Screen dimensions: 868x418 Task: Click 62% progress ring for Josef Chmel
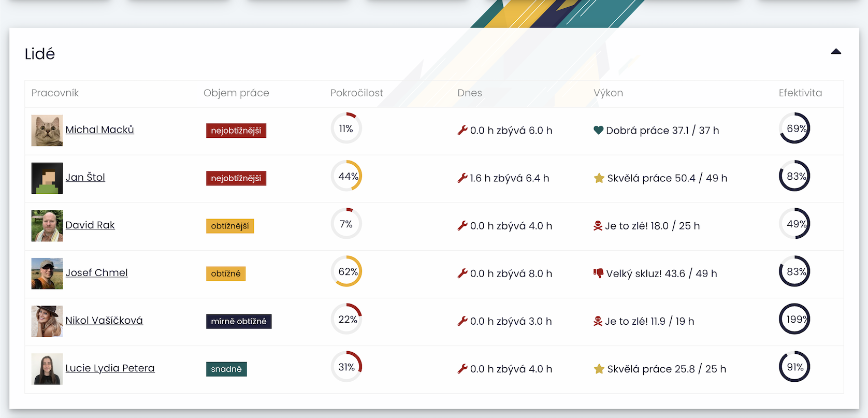[x=346, y=271]
